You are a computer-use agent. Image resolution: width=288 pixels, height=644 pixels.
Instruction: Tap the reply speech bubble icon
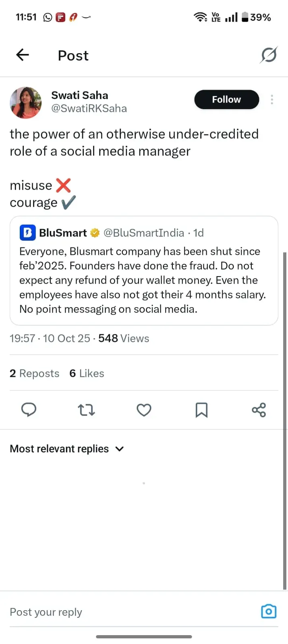pos(29,410)
